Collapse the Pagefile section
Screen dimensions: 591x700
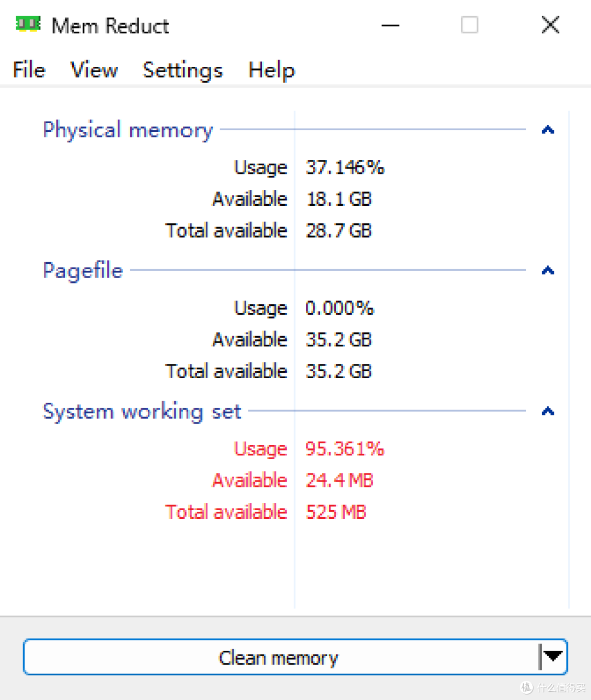[x=548, y=270]
